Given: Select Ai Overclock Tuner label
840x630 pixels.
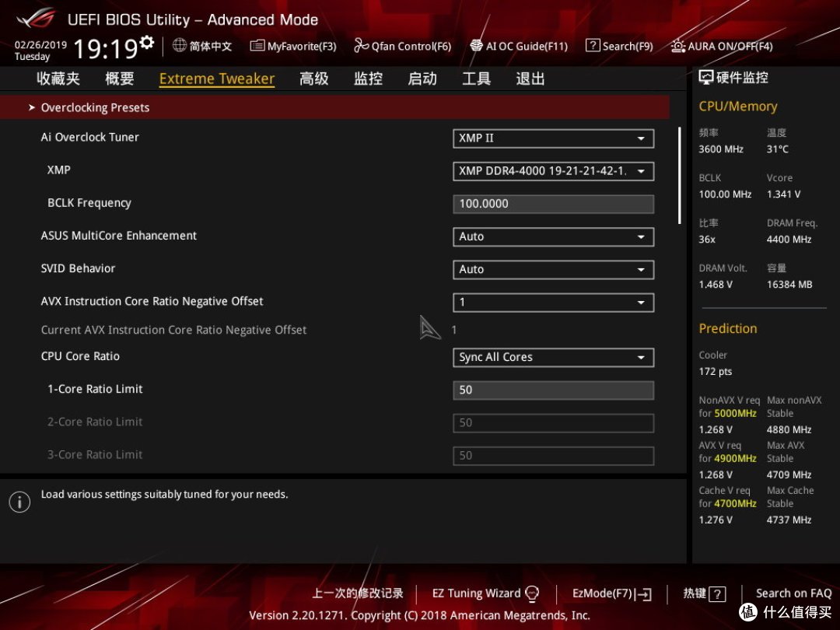Looking at the screenshot, I should point(90,137).
